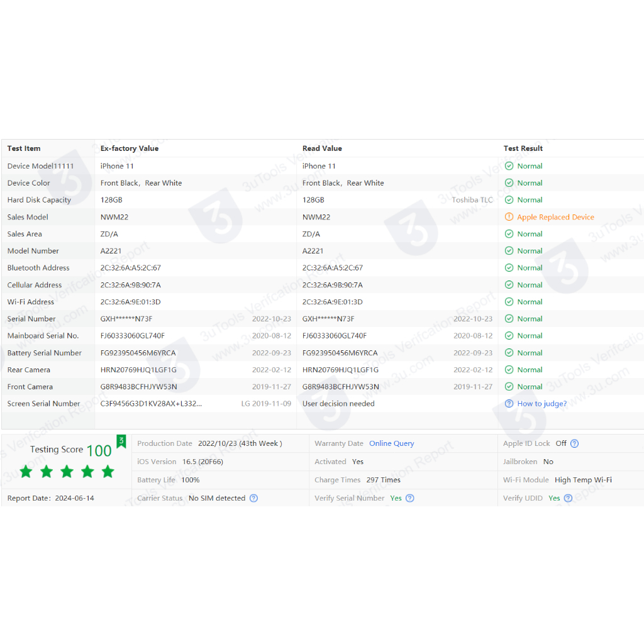This screenshot has height=644, width=644.
Task: Click the Apple Replaced Device warning icon
Action: click(x=509, y=217)
